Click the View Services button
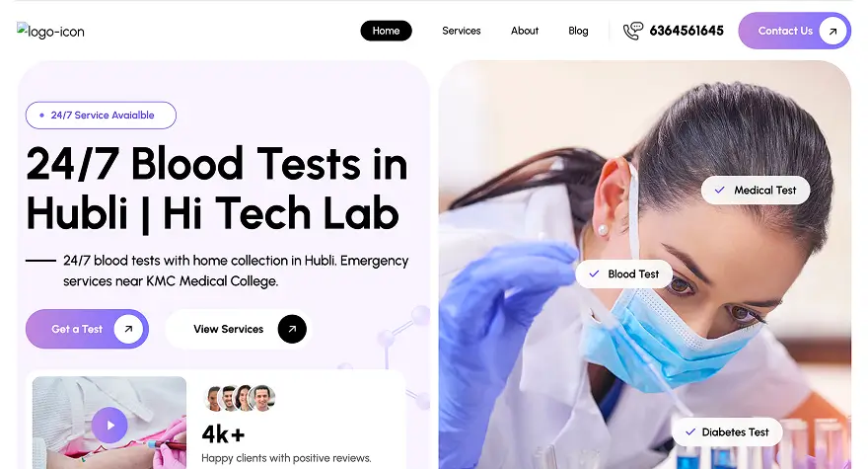 [239, 329]
